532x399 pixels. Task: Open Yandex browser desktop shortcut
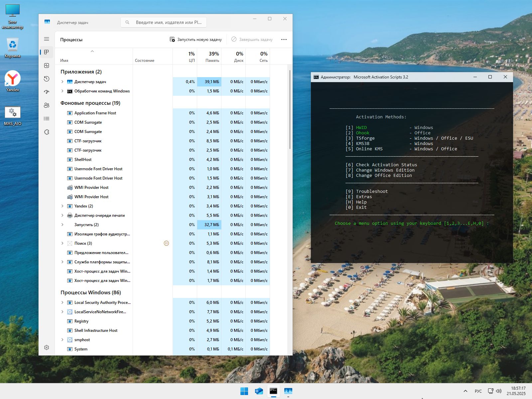pyautogui.click(x=13, y=81)
